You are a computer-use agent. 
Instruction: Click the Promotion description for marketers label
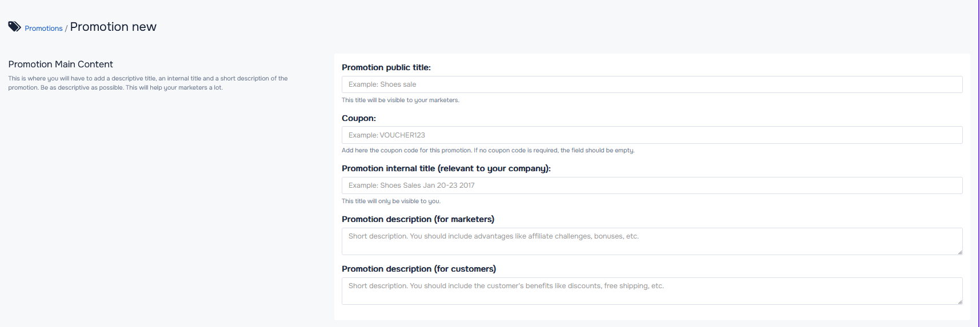418,219
